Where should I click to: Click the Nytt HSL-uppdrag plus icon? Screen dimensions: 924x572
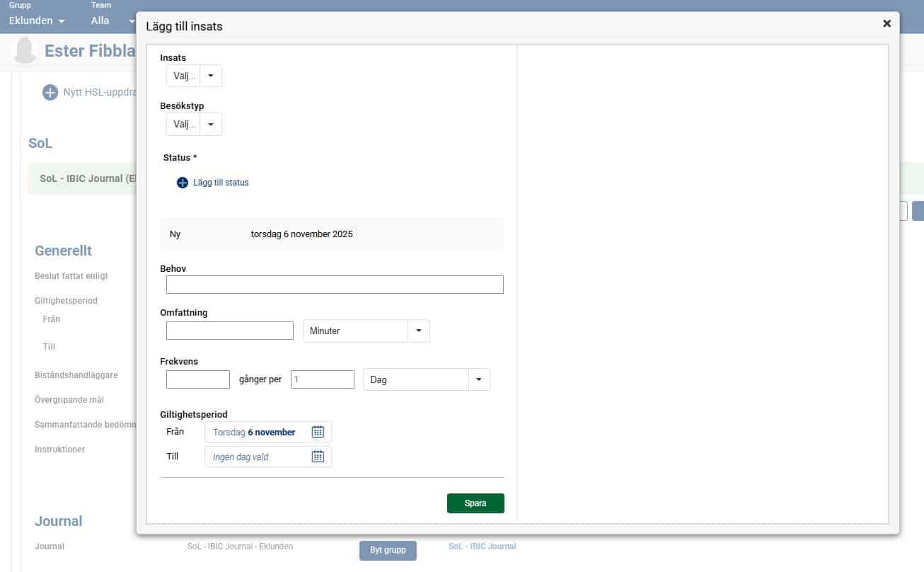[x=50, y=92]
